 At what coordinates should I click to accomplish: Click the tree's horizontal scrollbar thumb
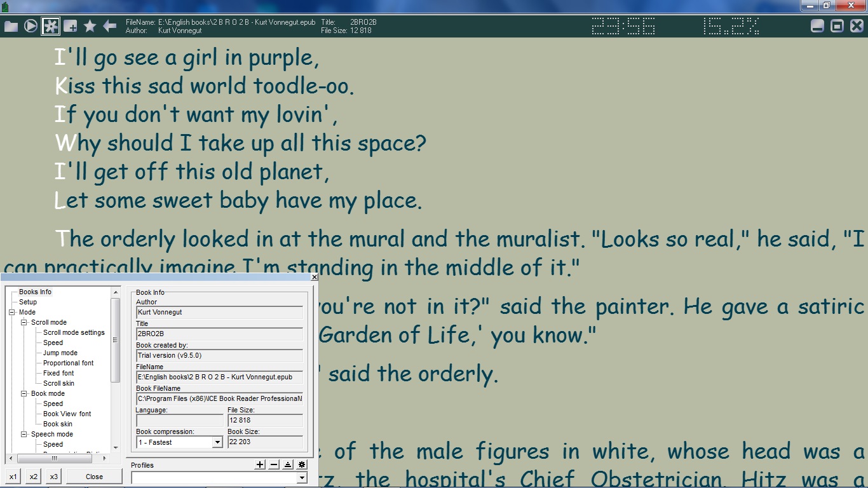coord(55,458)
